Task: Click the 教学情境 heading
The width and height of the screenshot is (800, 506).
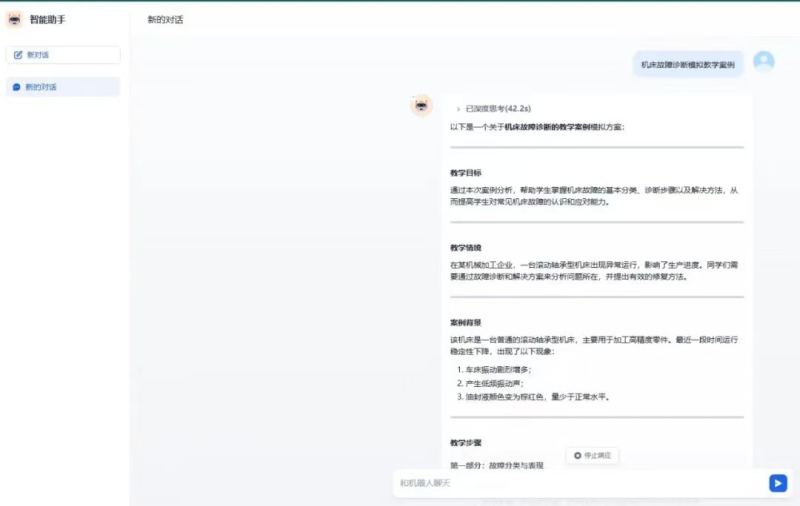Action: [x=465, y=248]
